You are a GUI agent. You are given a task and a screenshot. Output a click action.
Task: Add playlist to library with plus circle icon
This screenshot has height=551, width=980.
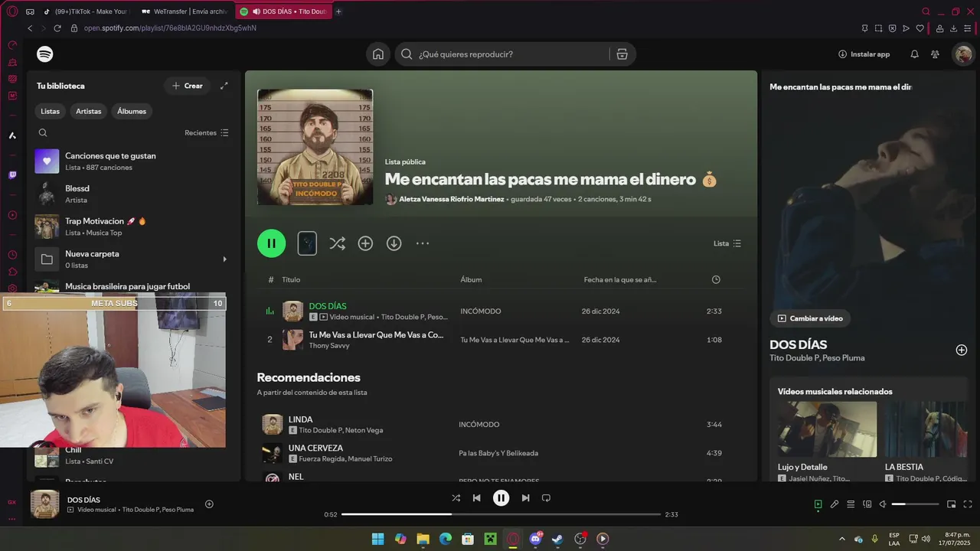(365, 243)
